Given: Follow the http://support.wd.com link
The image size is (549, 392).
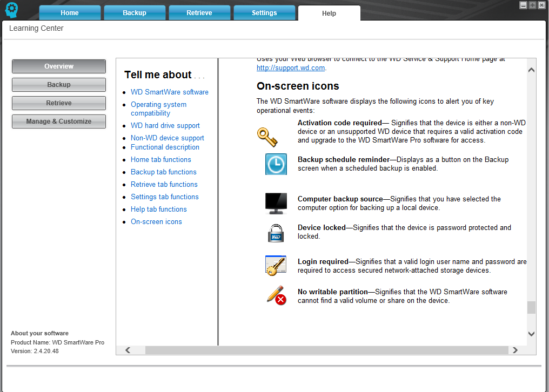Looking at the screenshot, I should [x=291, y=68].
